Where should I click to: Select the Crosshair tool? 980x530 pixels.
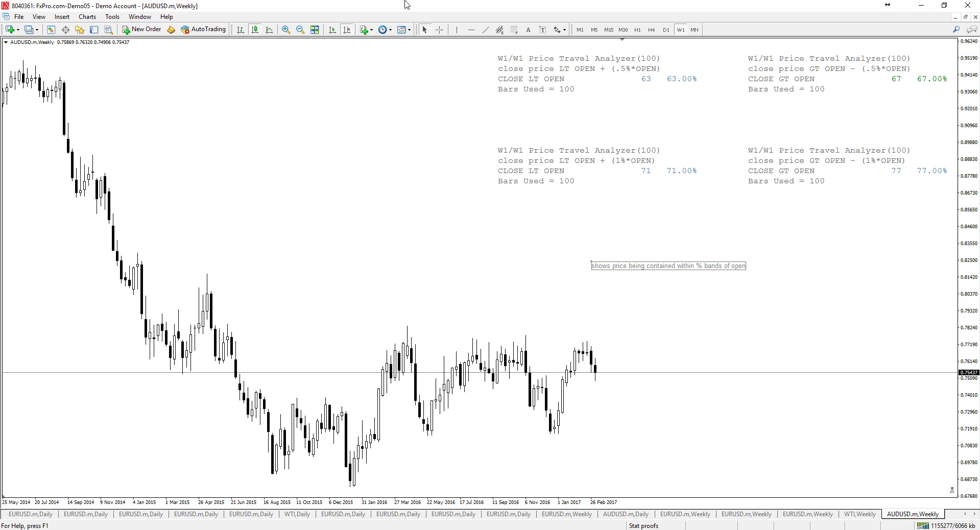pos(439,30)
